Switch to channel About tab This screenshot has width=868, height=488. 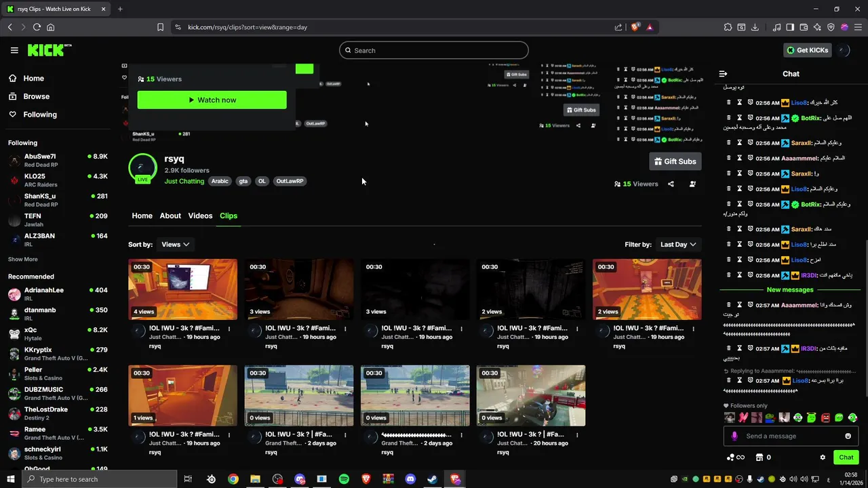click(x=170, y=216)
